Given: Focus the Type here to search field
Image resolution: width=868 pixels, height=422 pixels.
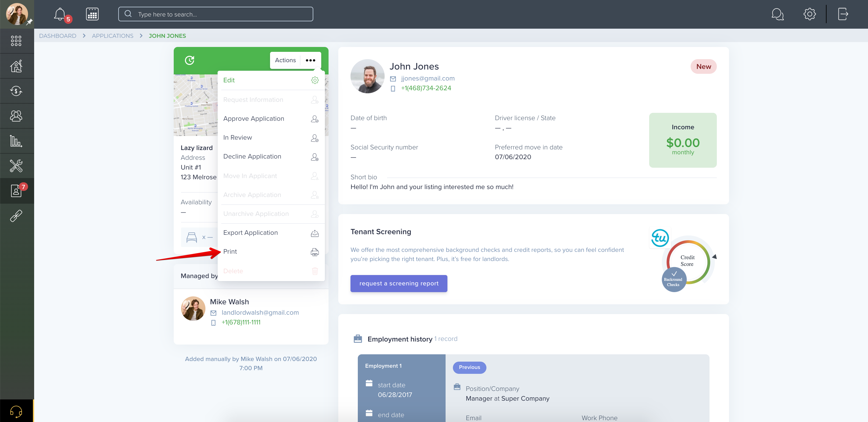Looking at the screenshot, I should [216, 14].
